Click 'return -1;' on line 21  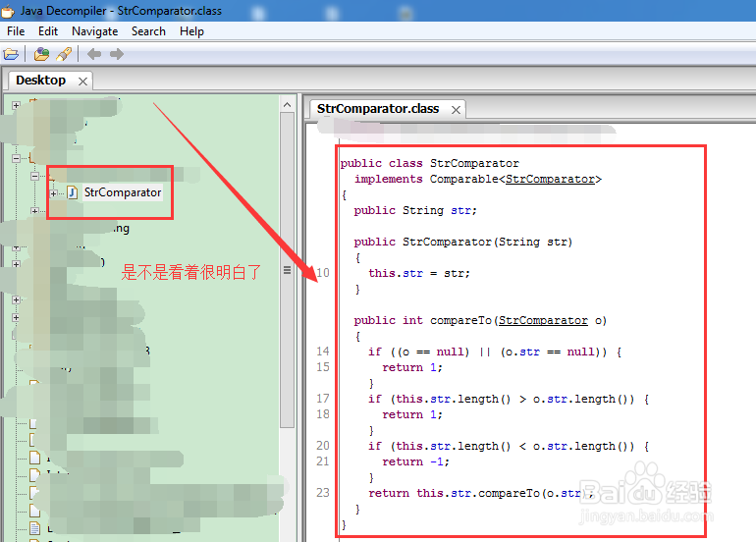point(415,461)
